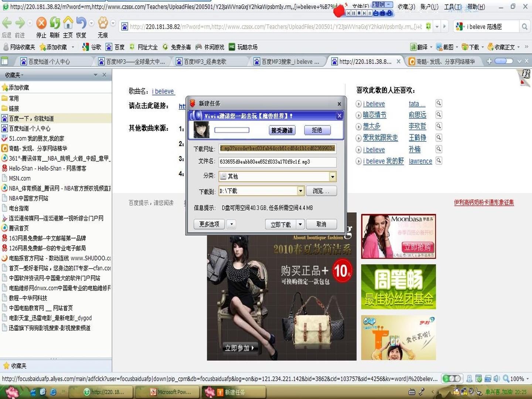Open the Home page icon
532x399 pixels.
pyautogui.click(x=68, y=23)
